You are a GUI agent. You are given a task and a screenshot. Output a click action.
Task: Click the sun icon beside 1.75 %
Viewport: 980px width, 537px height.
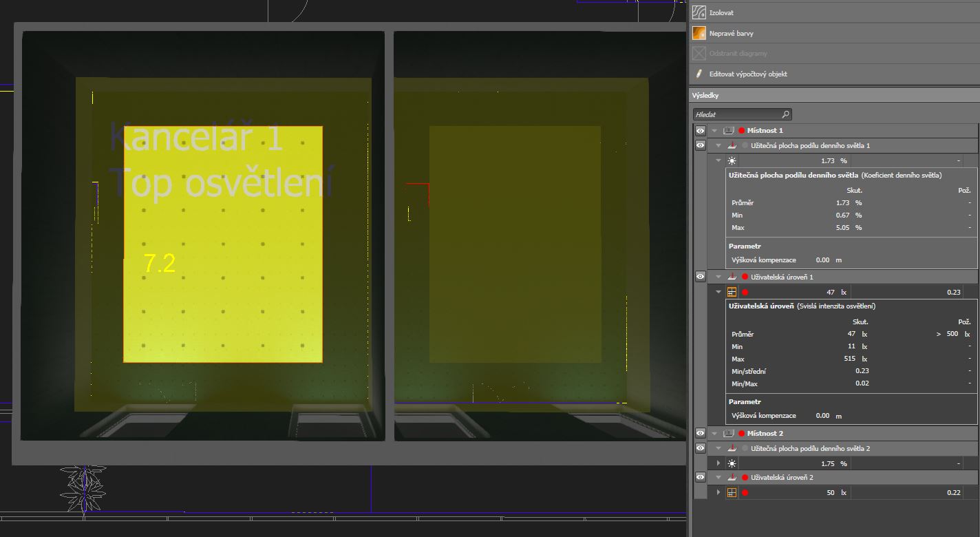(x=732, y=463)
